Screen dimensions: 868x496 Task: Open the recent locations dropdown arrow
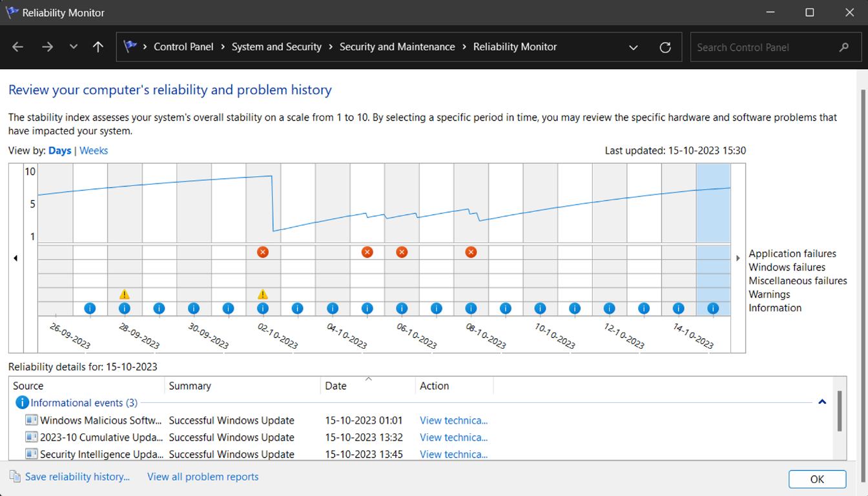click(73, 47)
